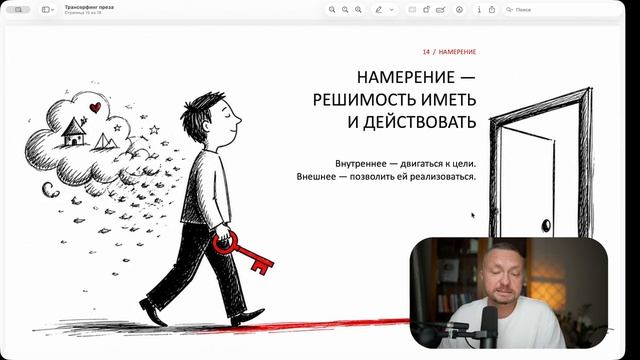
Task: Open the sidebar view options button
Action: (x=46, y=9)
